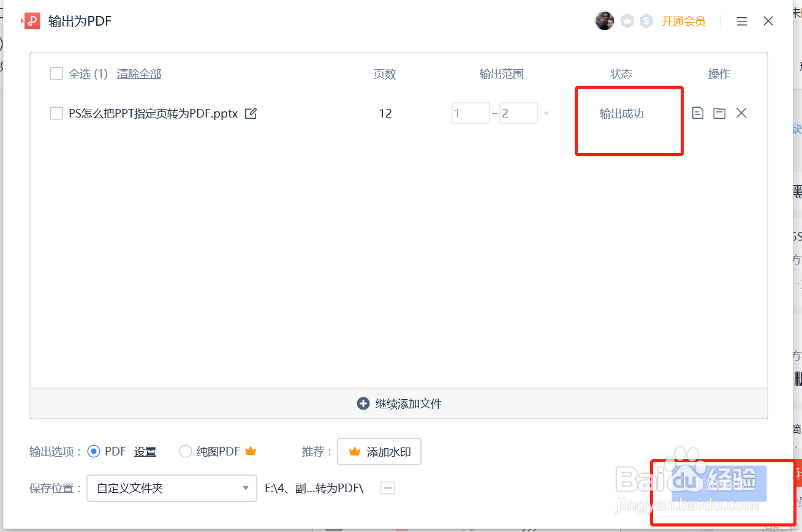Click 清除全部 to clear all files

pyautogui.click(x=139, y=74)
